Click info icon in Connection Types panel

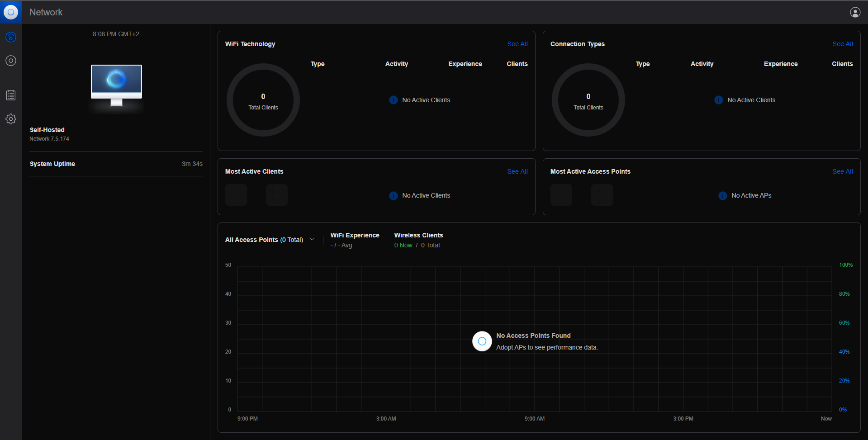point(718,100)
